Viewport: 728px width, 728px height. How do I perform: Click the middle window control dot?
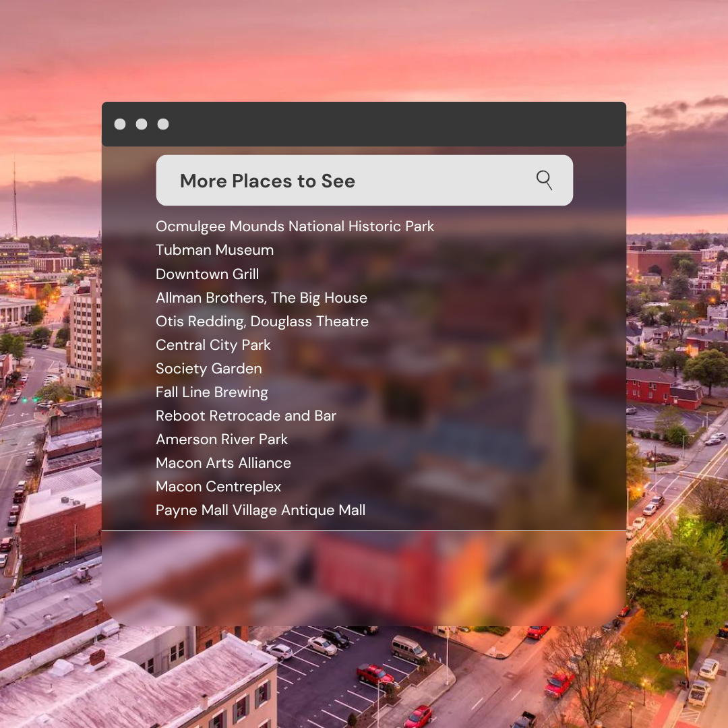[142, 124]
